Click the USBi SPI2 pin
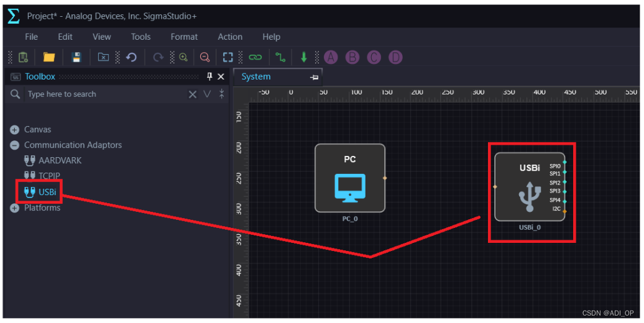Screen dimensions: 644x323 (564, 182)
